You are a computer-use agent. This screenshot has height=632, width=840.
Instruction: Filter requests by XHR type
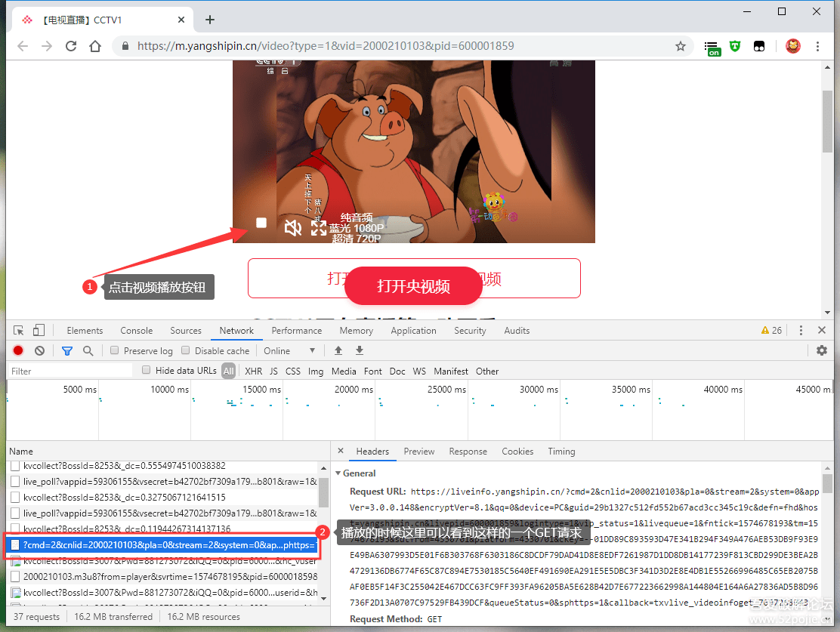click(x=253, y=371)
